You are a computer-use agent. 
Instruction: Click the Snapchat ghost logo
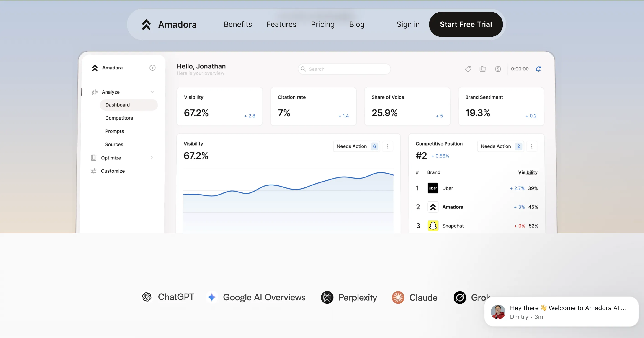[x=433, y=226]
